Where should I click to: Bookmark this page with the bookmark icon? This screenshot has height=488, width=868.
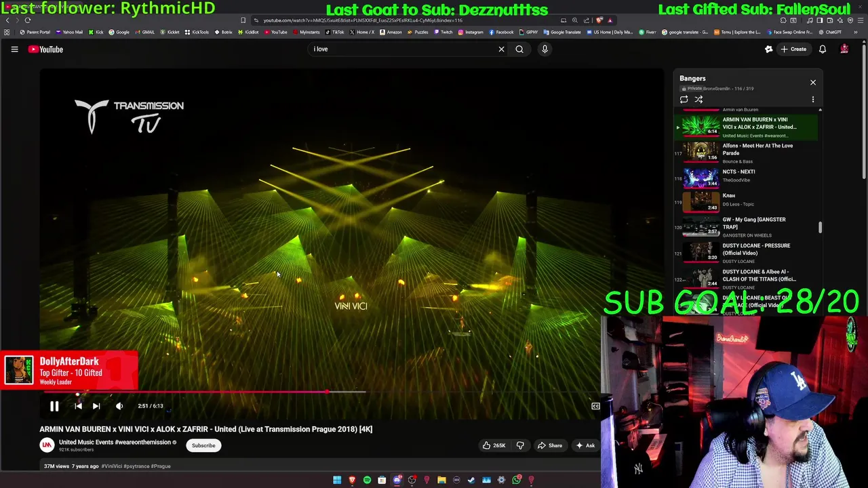tap(243, 20)
